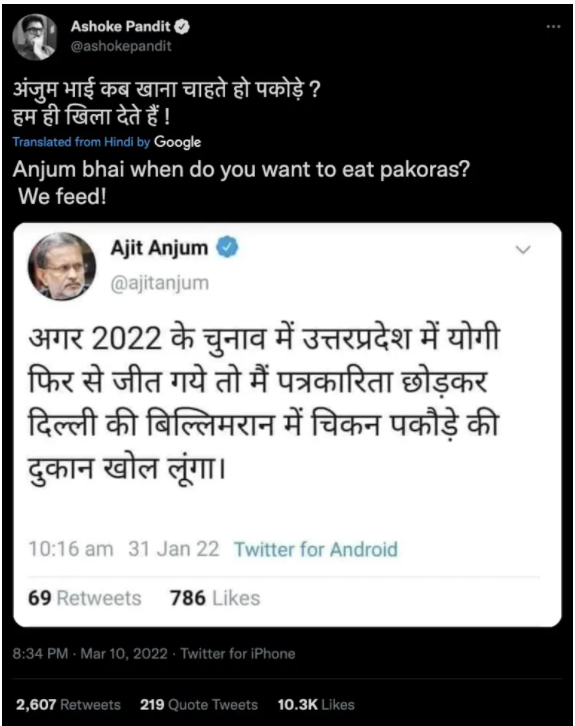Open Ajit Anjum's profile photo
The image size is (575, 726).
(x=62, y=267)
